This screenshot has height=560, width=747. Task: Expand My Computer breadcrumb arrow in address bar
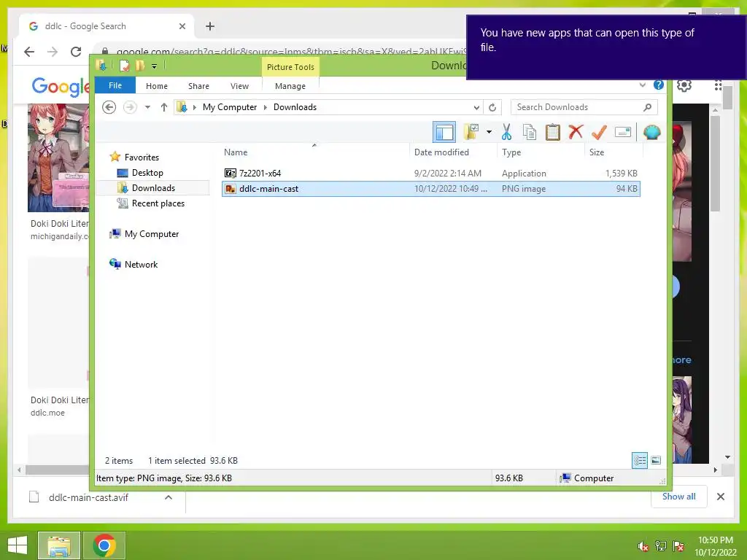pos(194,108)
